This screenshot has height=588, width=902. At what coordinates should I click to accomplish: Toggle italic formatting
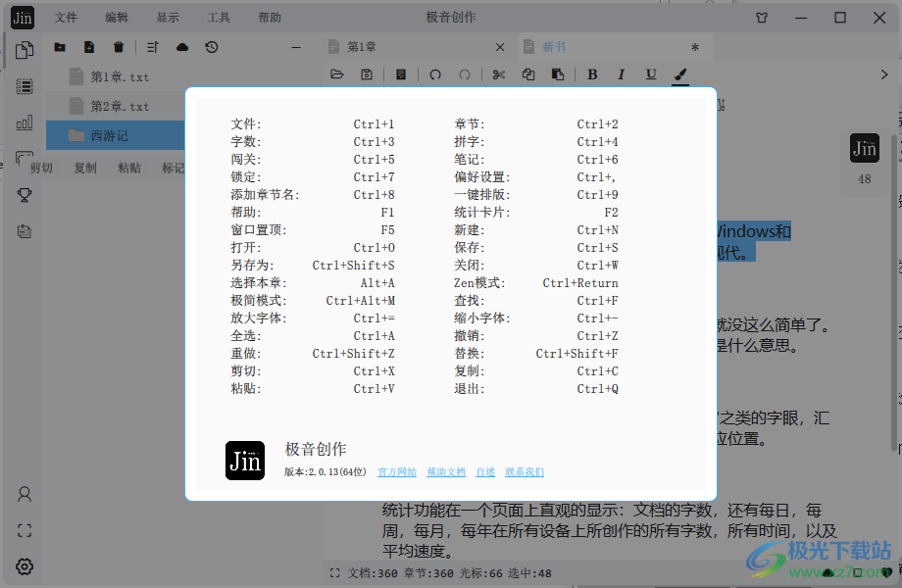tap(622, 74)
